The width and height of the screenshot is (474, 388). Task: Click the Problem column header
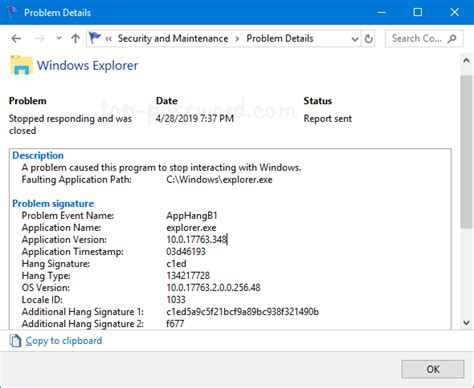(28, 101)
